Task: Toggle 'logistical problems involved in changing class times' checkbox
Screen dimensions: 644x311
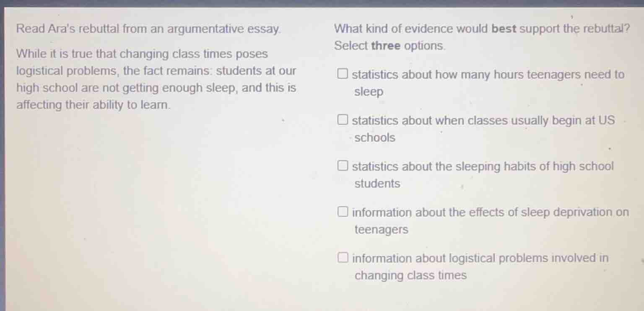Action: click(343, 258)
